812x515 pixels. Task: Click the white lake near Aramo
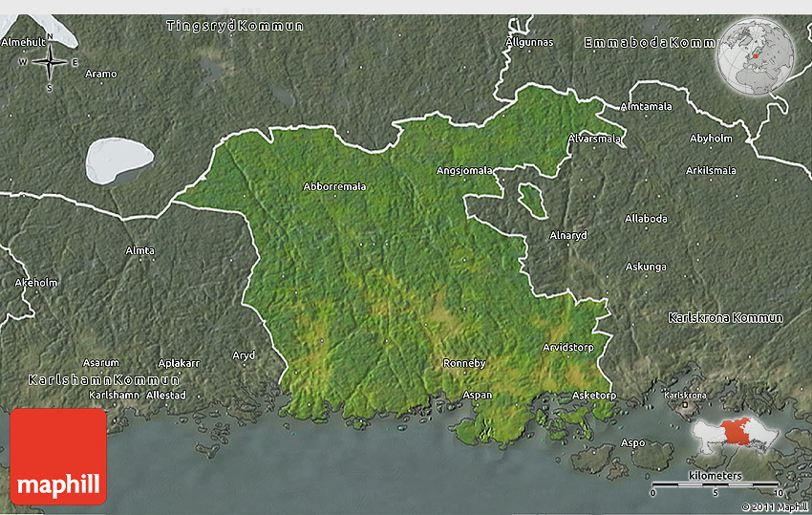[119, 160]
